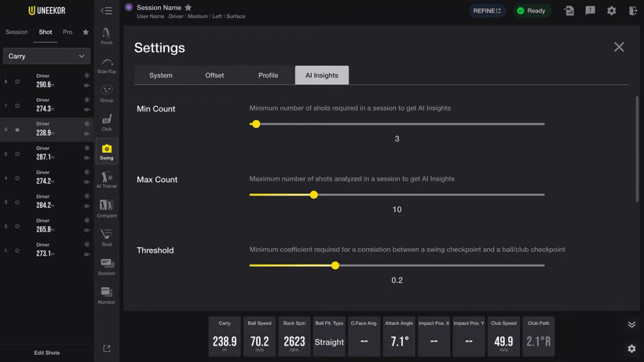The height and width of the screenshot is (362, 644).
Task: Open video for the 290.6 shot
Action: pos(87,85)
